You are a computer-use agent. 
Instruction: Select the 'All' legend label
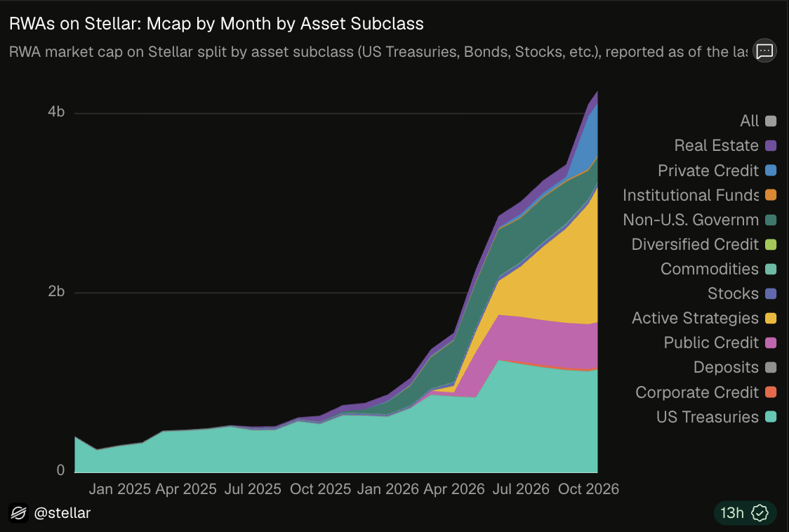(749, 121)
